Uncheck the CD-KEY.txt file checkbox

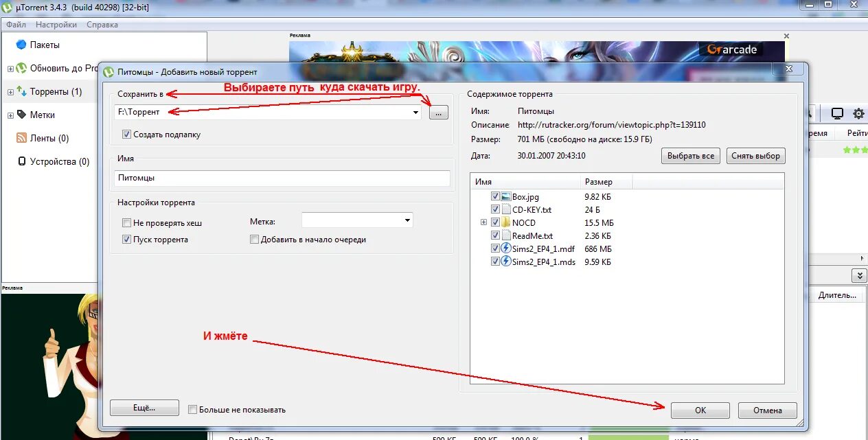point(495,209)
